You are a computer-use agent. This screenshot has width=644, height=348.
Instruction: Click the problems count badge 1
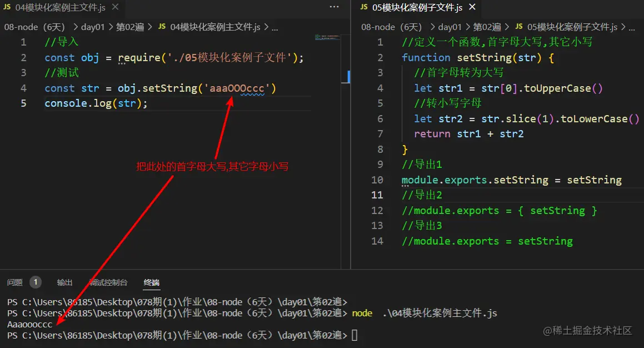pos(36,282)
